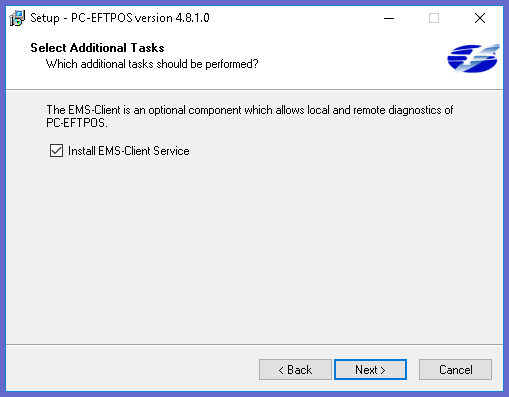Click the right chevron on the Next button
The image size is (509, 397).
click(383, 370)
